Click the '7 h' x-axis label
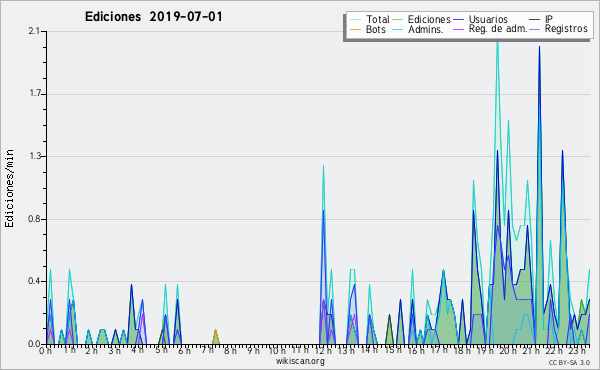This screenshot has height=370, width=600. coord(207,350)
